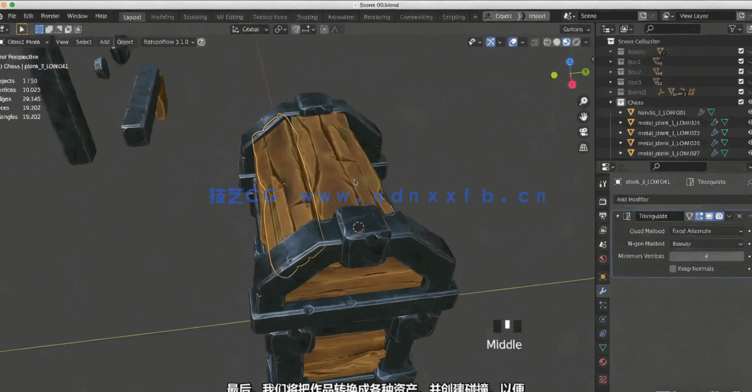Click outliner search field

[672, 29]
